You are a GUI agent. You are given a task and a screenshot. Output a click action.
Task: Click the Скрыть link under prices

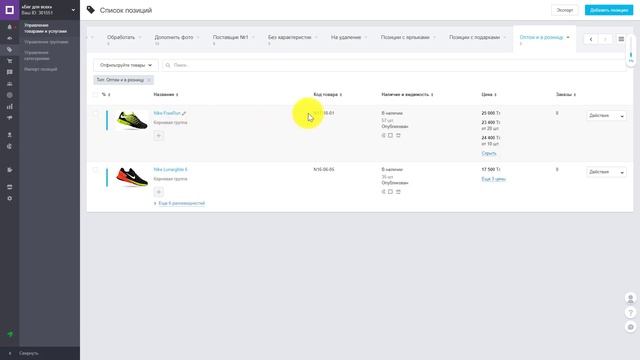pyautogui.click(x=489, y=153)
